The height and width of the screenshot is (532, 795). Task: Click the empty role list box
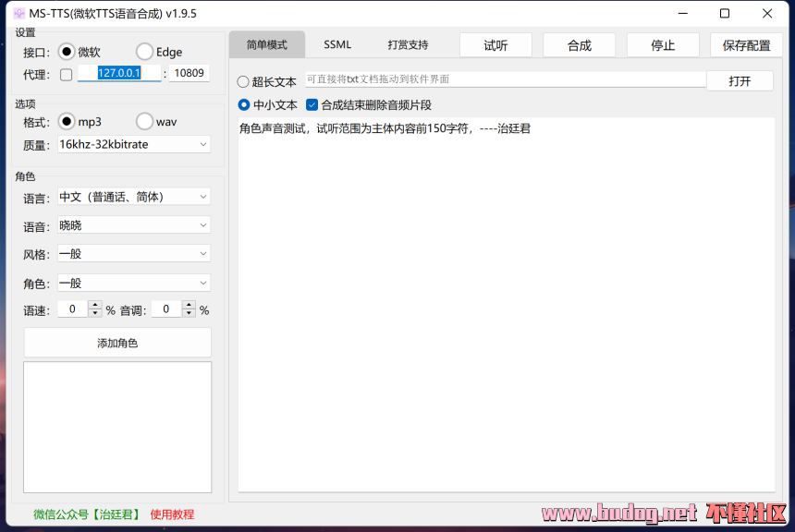117,427
